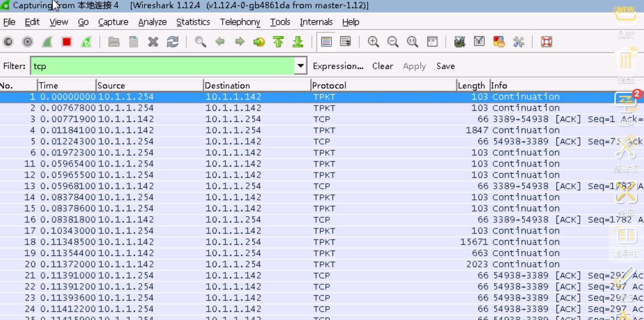The image size is (644, 320).
Task: Reload this capture file icon
Action: 173,41
